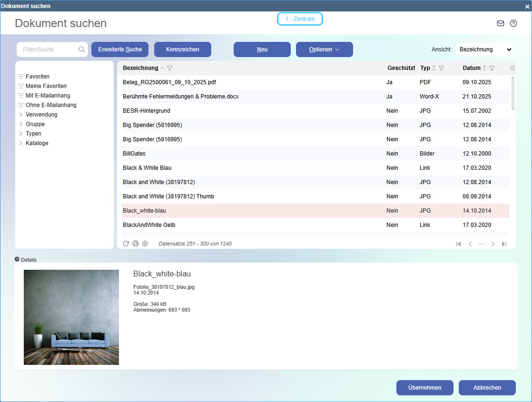Open the filter icon on the Typ column
Viewport: 532px width, 402px height.
coord(441,68)
